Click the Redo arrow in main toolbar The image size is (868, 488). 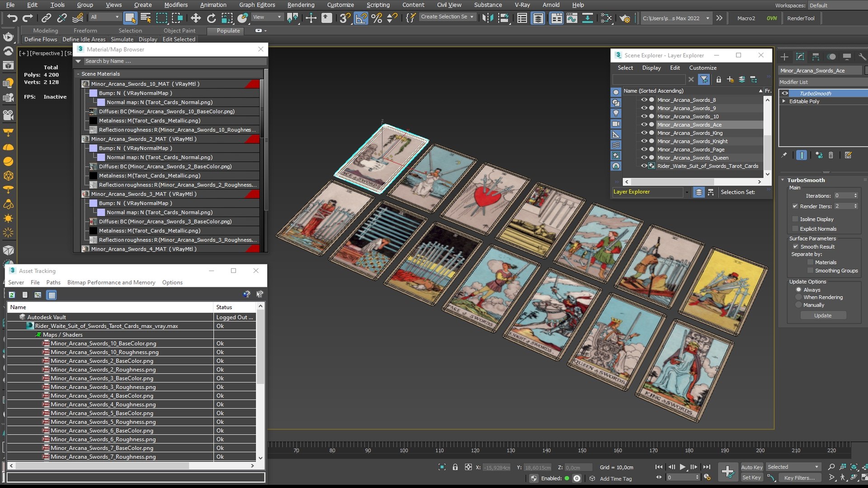(x=28, y=18)
